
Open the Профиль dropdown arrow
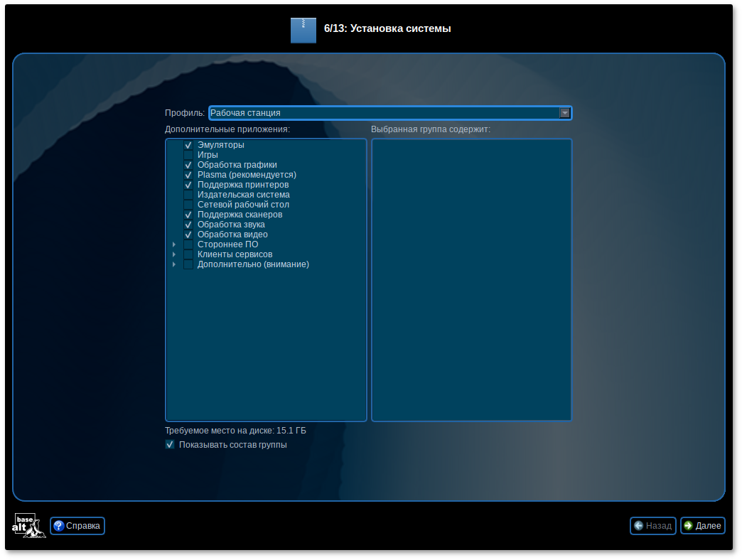click(564, 113)
